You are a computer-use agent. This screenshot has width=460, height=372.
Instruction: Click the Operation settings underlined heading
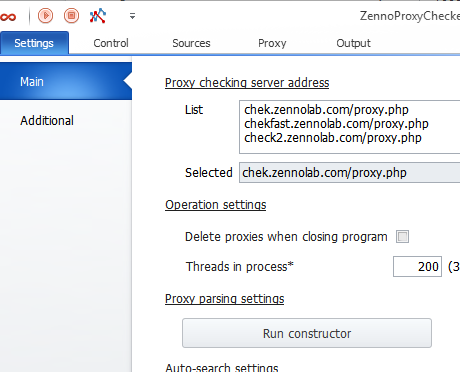pyautogui.click(x=216, y=205)
